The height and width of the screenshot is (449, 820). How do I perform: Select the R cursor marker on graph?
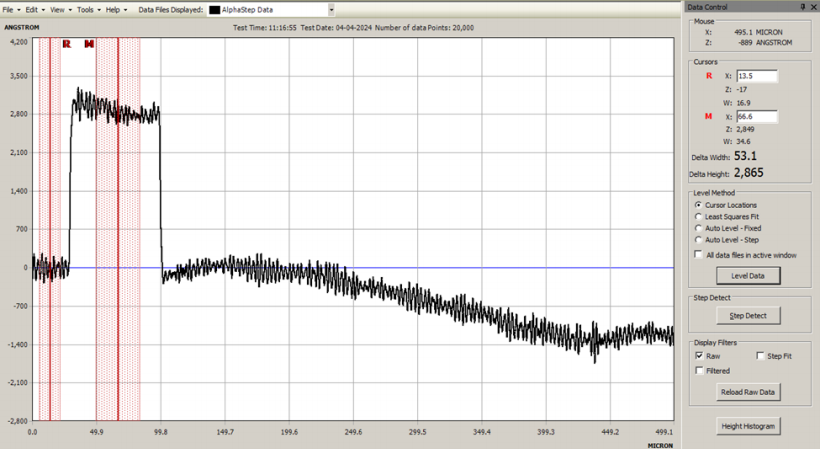(x=66, y=44)
